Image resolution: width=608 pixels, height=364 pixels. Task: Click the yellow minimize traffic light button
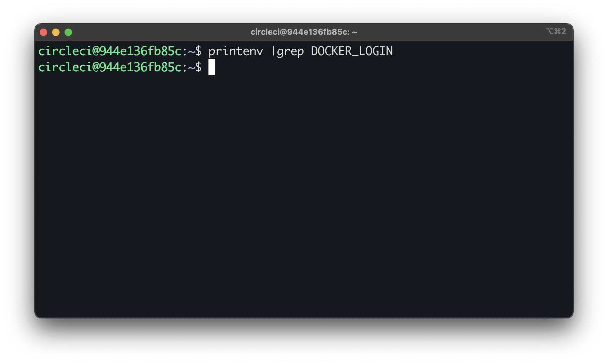56,32
